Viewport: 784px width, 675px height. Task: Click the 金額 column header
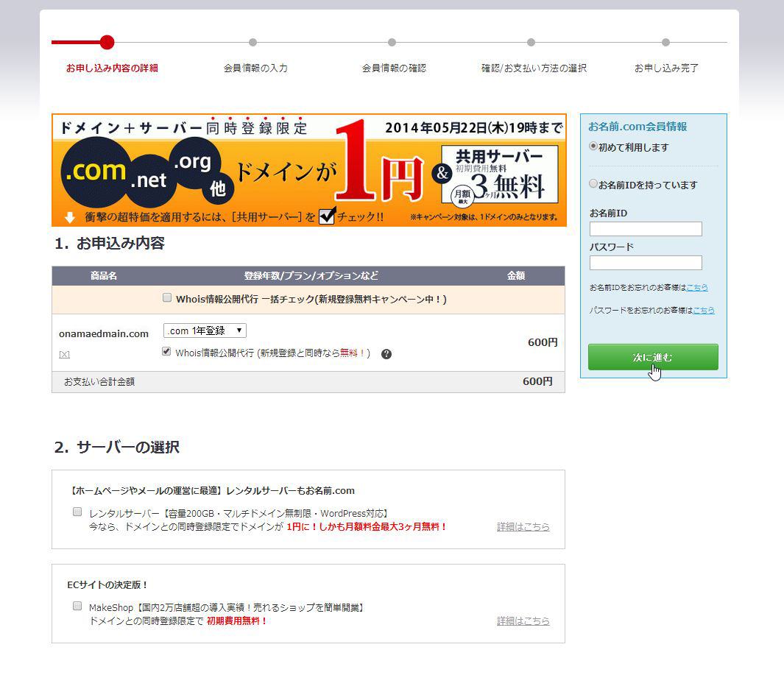click(516, 275)
